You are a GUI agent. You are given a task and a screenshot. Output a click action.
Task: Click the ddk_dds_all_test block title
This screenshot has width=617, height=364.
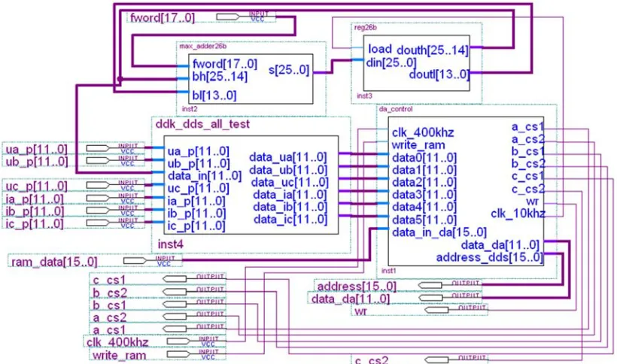pyautogui.click(x=202, y=124)
